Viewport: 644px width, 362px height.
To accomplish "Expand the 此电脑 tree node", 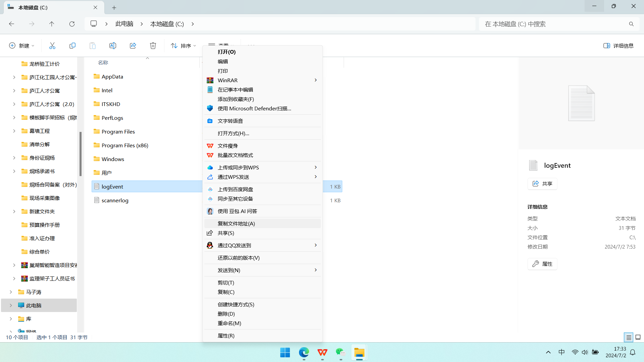I will click(x=11, y=305).
